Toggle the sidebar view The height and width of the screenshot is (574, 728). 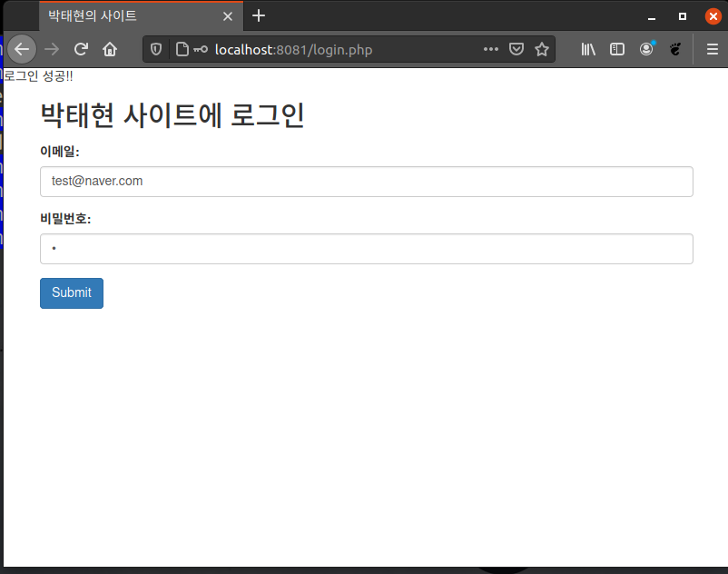[617, 49]
